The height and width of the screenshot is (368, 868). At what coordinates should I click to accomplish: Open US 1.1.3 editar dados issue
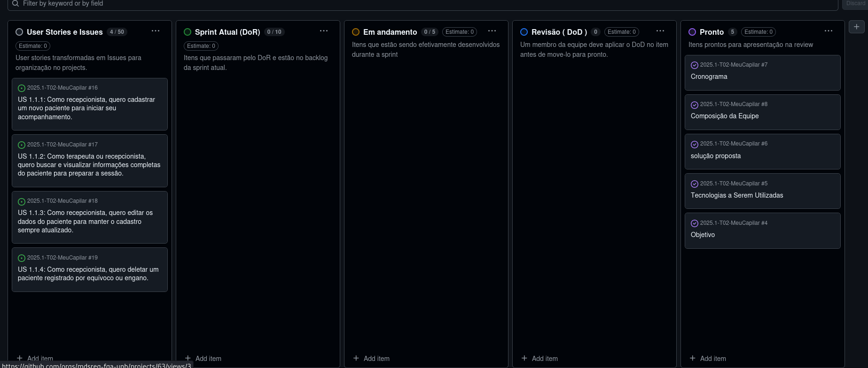tap(85, 221)
